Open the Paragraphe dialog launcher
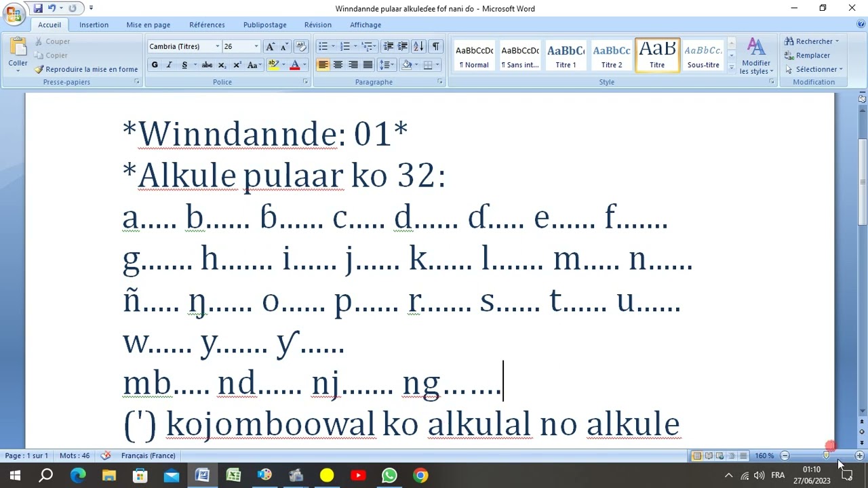 click(440, 82)
